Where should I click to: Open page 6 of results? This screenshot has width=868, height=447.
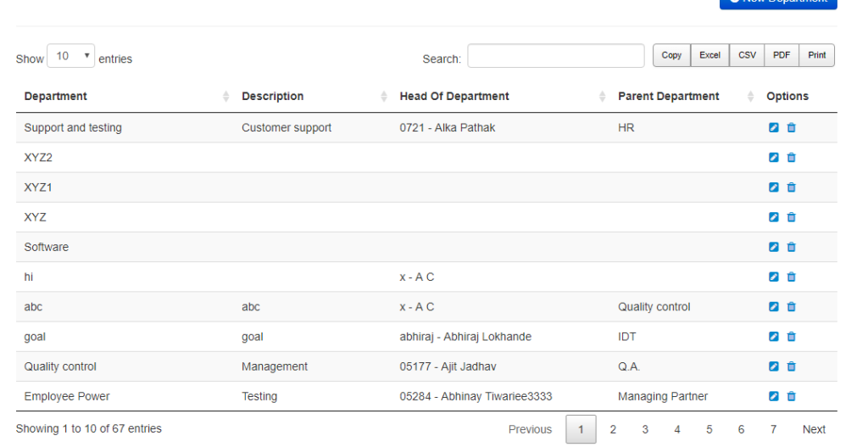click(x=741, y=429)
